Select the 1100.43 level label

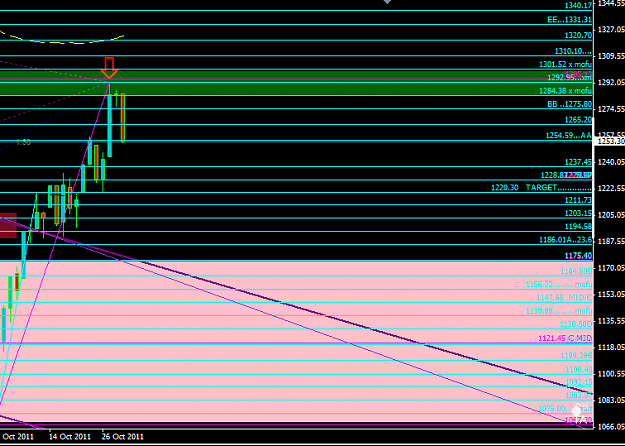(578, 369)
